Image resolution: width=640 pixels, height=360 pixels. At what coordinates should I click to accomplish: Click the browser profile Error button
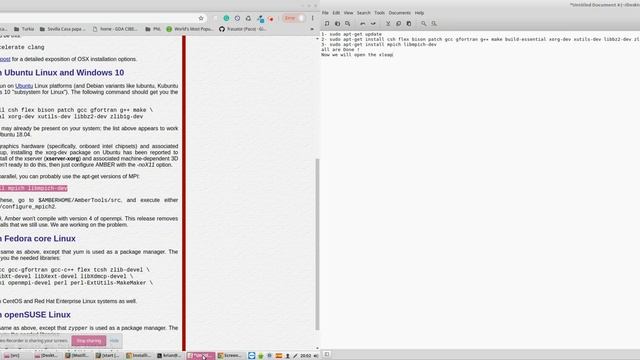point(294,18)
